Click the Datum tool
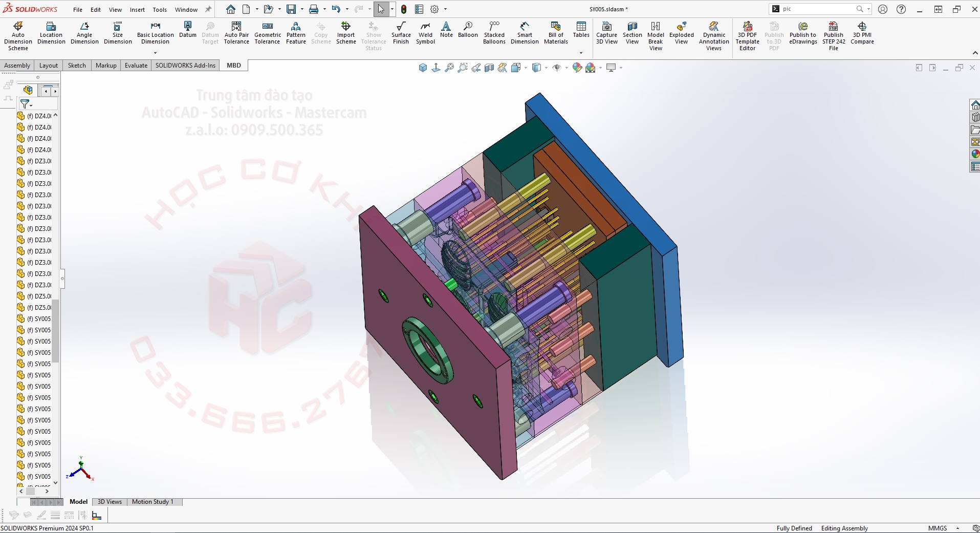980x533 pixels. coord(188,30)
